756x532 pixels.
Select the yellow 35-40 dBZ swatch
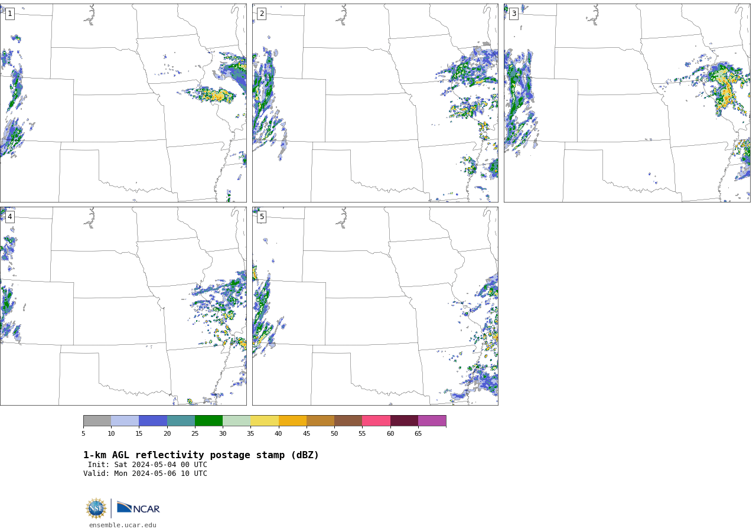265,420
